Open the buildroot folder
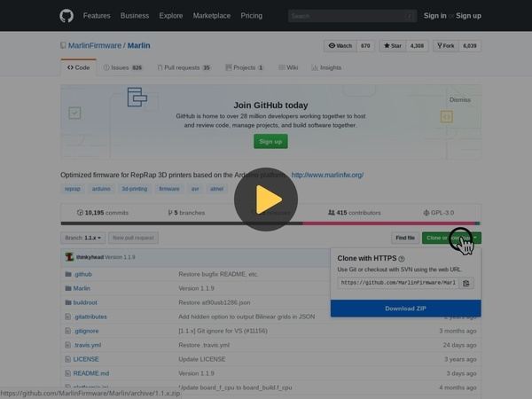This screenshot has height=399, width=532. coord(85,302)
